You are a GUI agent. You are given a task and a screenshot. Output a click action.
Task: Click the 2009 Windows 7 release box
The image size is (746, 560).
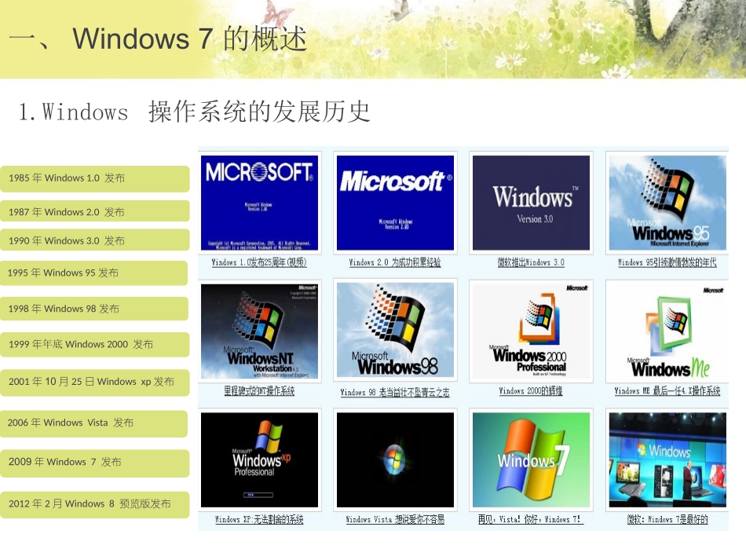[95, 463]
